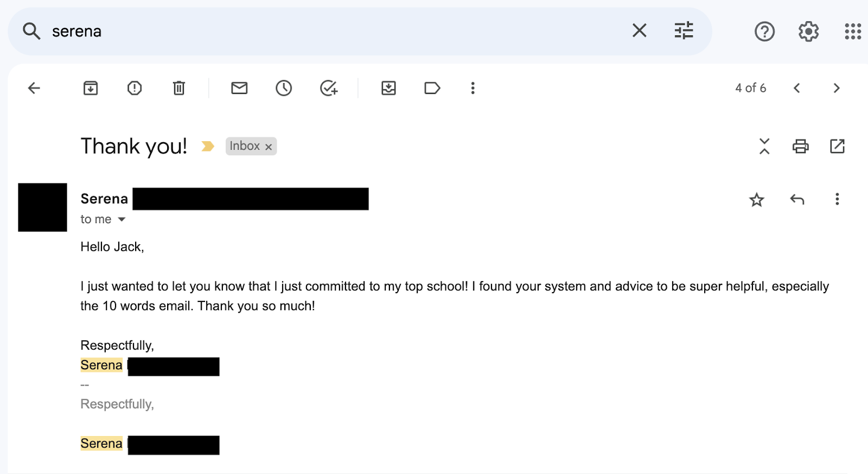This screenshot has width=868, height=474.
Task: Open message options next to reply
Action: pyautogui.click(x=837, y=199)
